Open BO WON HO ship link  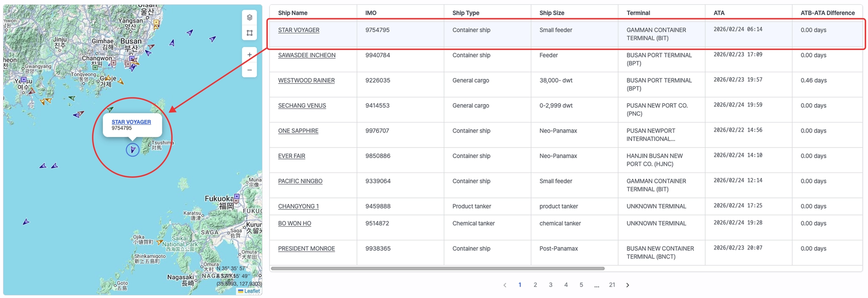tap(295, 223)
